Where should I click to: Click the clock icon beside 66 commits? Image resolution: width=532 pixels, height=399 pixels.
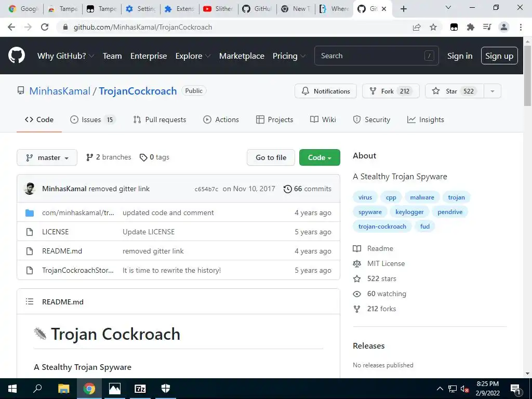287,189
